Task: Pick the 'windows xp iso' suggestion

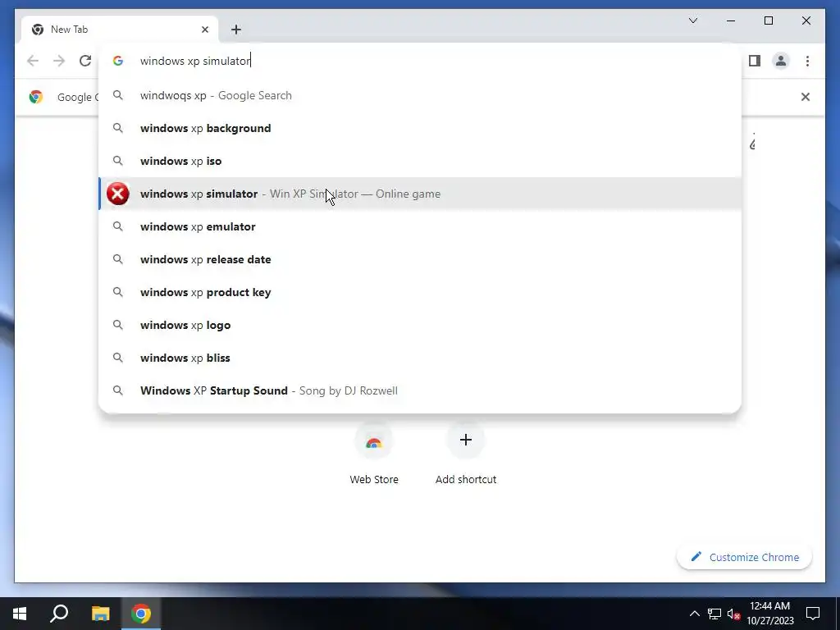Action: click(x=420, y=161)
